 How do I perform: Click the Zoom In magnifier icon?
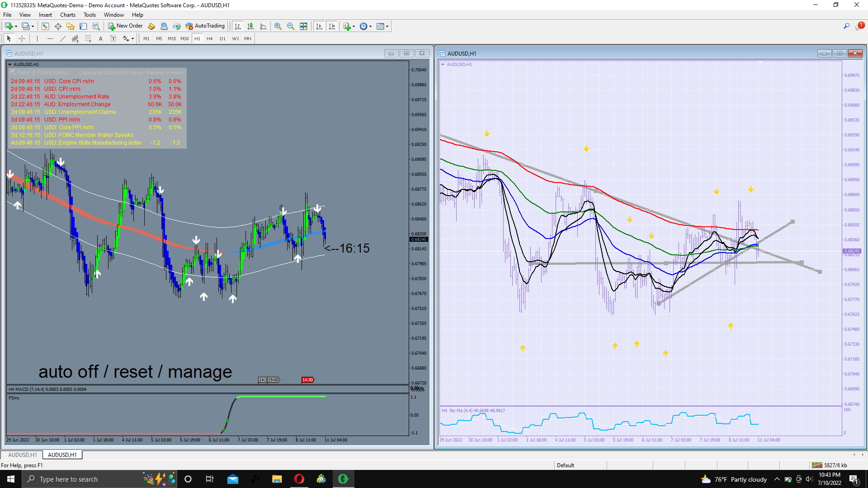[278, 26]
